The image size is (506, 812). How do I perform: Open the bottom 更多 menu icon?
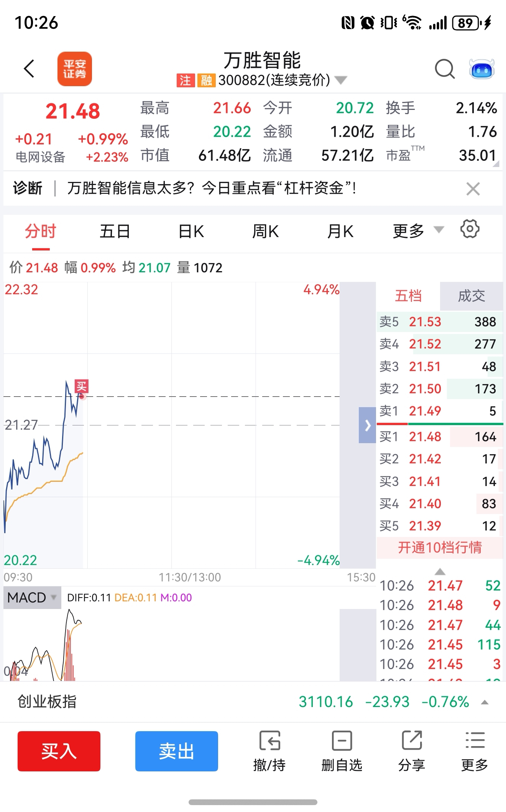coord(475,751)
